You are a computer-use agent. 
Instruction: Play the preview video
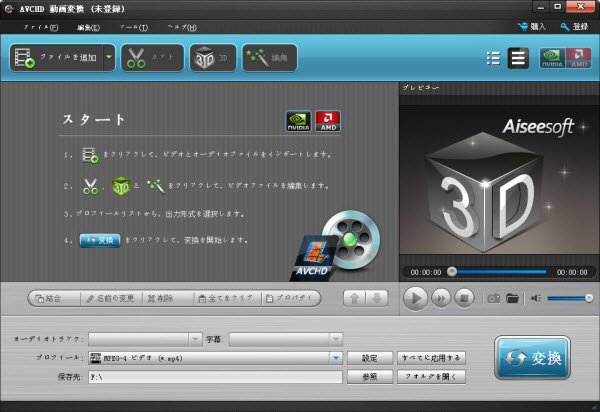pos(415,298)
